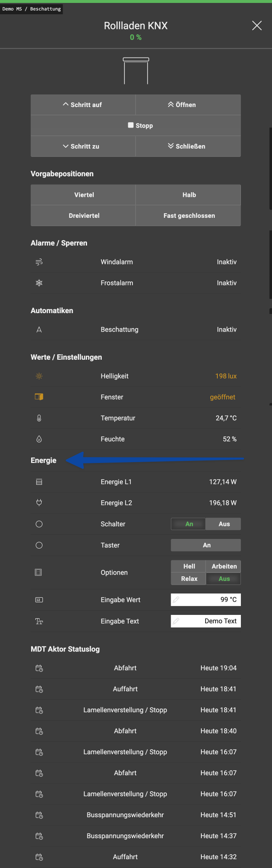Click the orange Fenster window icon
This screenshot has width=272, height=868.
pos(39,397)
